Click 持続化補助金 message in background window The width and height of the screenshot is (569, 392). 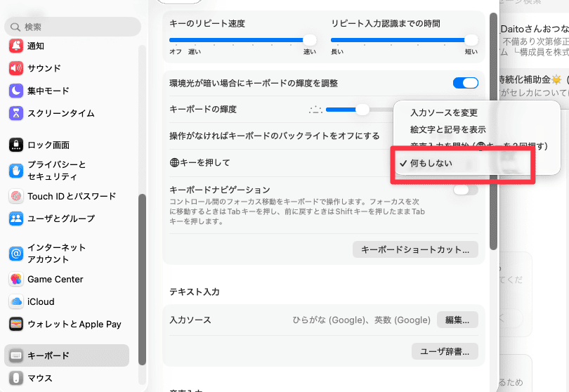(534, 86)
